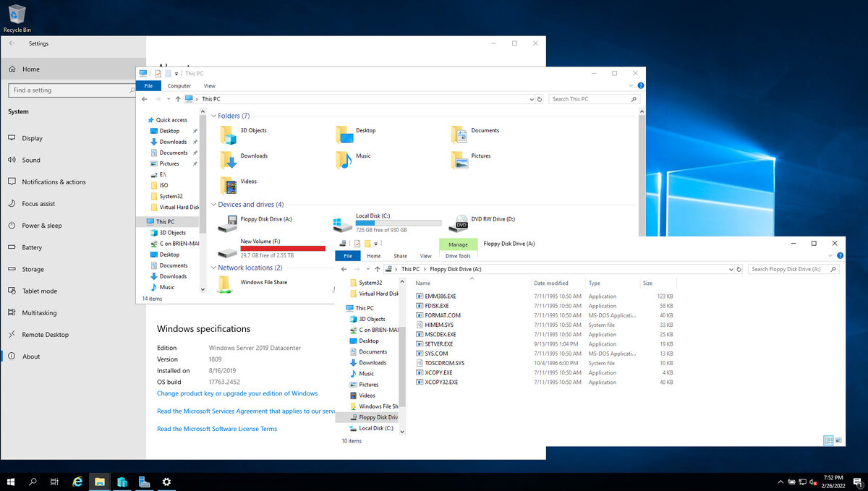Viewport: 868px width, 491px height.
Task: Open Task View on the taskbar
Action: (55, 482)
